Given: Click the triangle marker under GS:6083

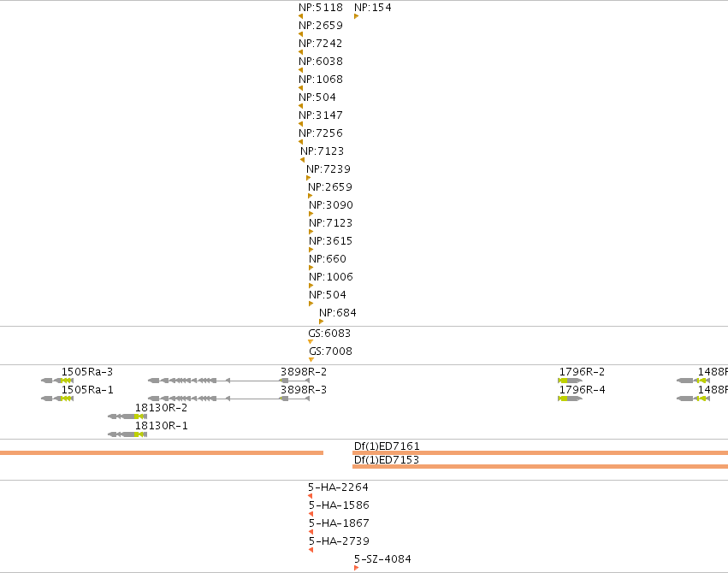Looking at the screenshot, I should tap(311, 342).
